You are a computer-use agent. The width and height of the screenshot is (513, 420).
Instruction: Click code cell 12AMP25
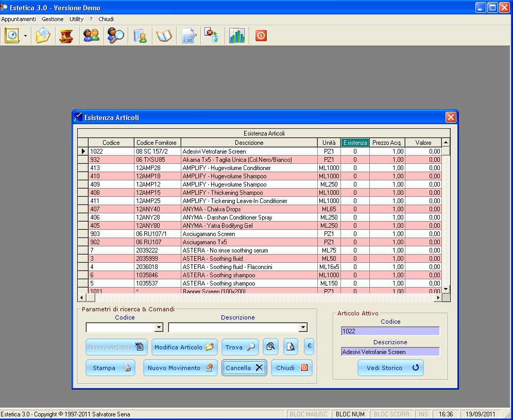click(158, 200)
